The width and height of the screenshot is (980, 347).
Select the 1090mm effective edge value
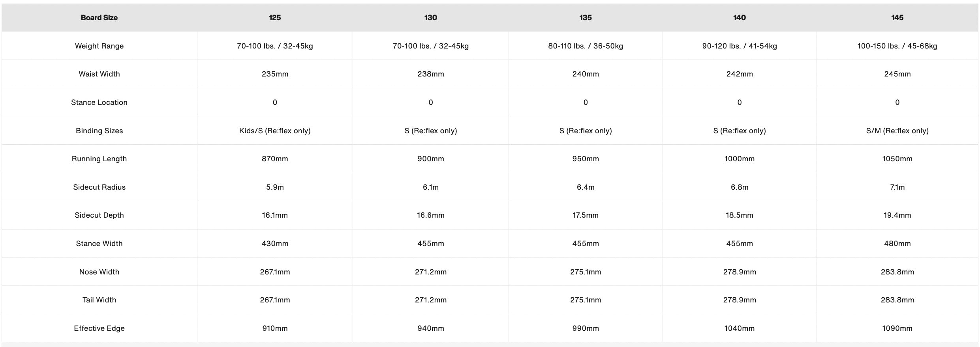click(897, 328)
